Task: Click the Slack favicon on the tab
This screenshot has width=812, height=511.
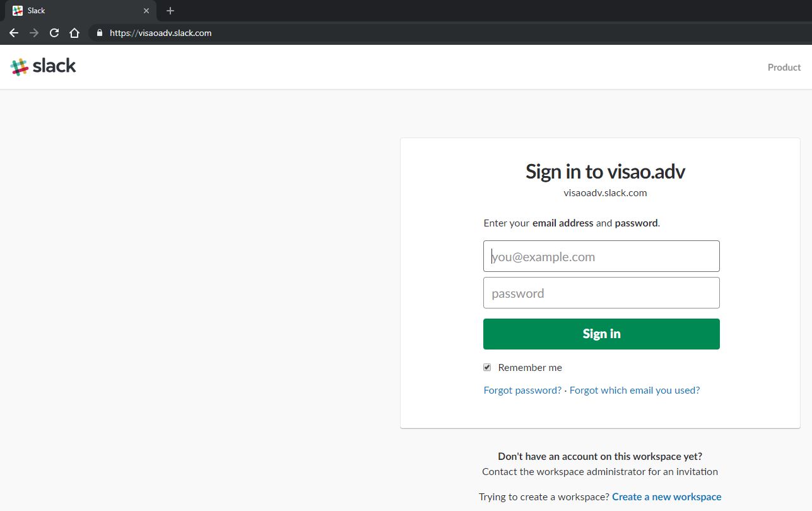Action: coord(18,11)
